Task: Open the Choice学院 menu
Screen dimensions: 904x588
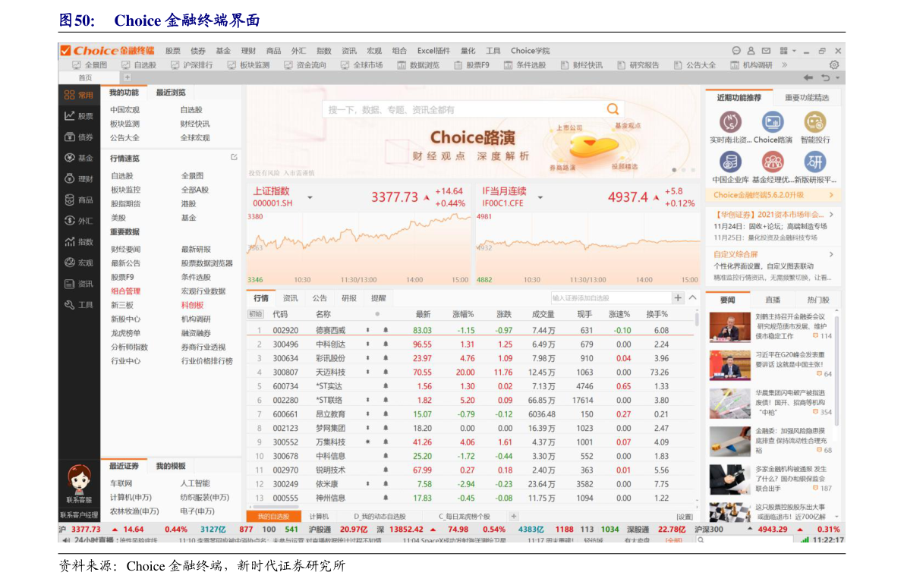Action: 530,51
